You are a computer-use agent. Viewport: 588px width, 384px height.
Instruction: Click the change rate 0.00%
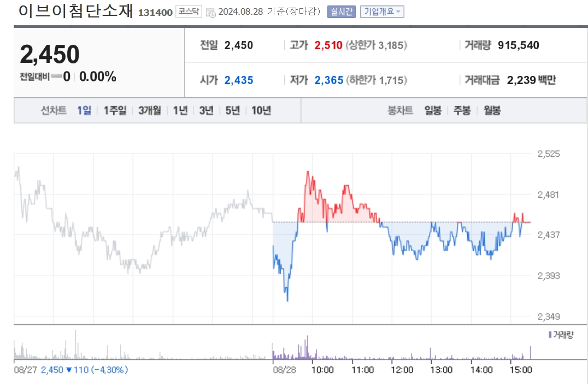[97, 76]
